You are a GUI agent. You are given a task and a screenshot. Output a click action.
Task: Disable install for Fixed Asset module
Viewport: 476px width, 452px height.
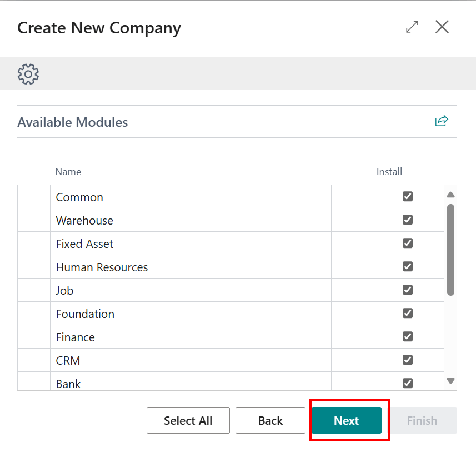tap(408, 243)
